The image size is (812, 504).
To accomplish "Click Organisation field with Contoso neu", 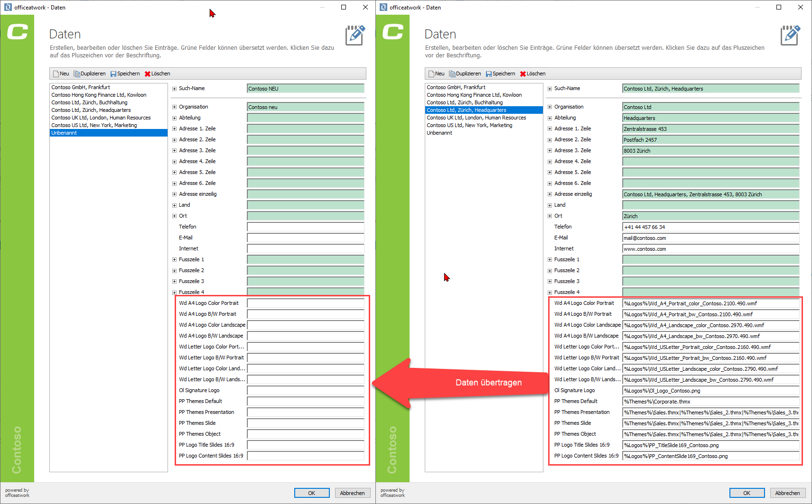I will click(306, 107).
